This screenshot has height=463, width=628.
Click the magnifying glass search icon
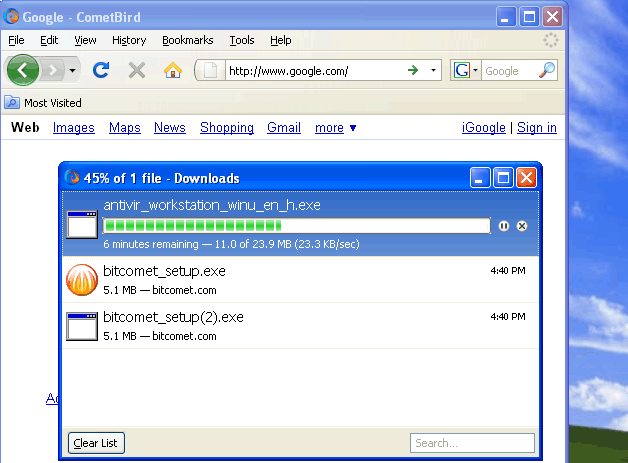pyautogui.click(x=547, y=70)
